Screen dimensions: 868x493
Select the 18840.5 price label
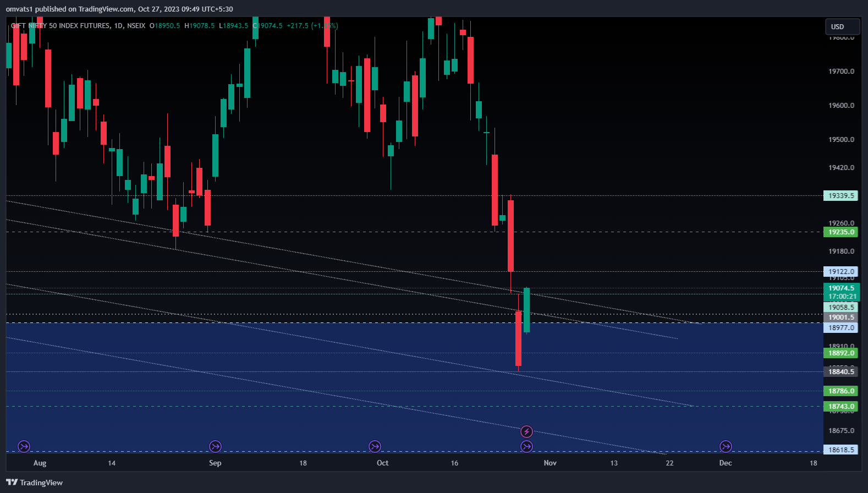point(841,371)
